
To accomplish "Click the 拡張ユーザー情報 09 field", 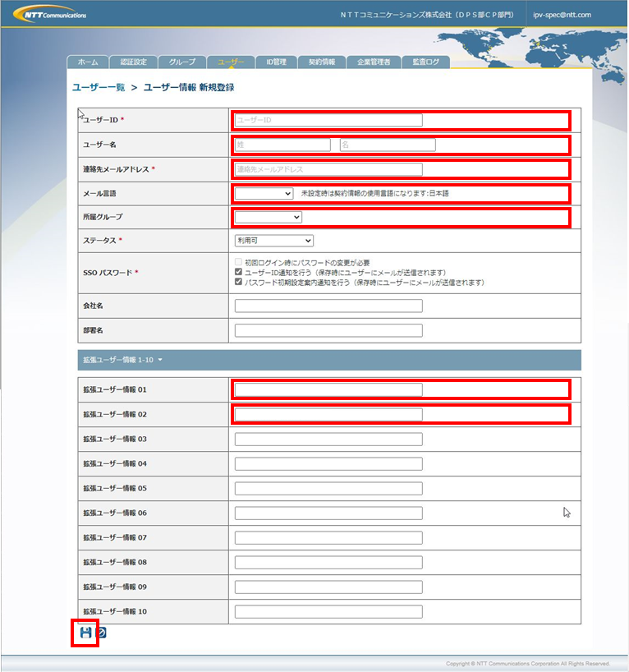I will tap(328, 587).
